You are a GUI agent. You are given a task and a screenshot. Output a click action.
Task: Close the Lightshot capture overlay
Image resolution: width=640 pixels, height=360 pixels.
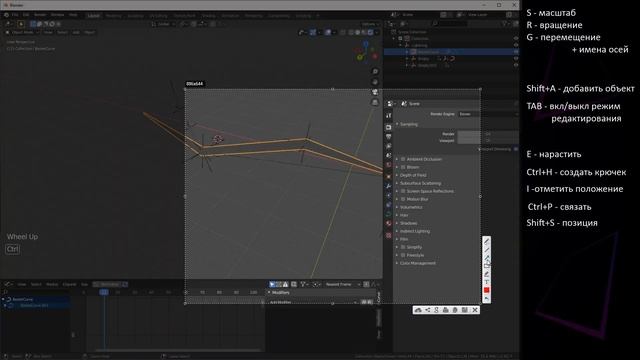(x=475, y=310)
